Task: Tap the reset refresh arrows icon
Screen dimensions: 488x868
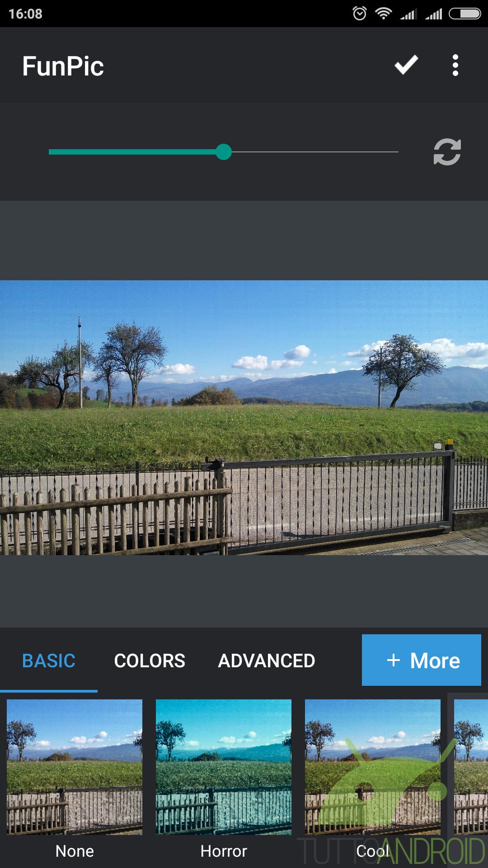Action: pos(447,152)
